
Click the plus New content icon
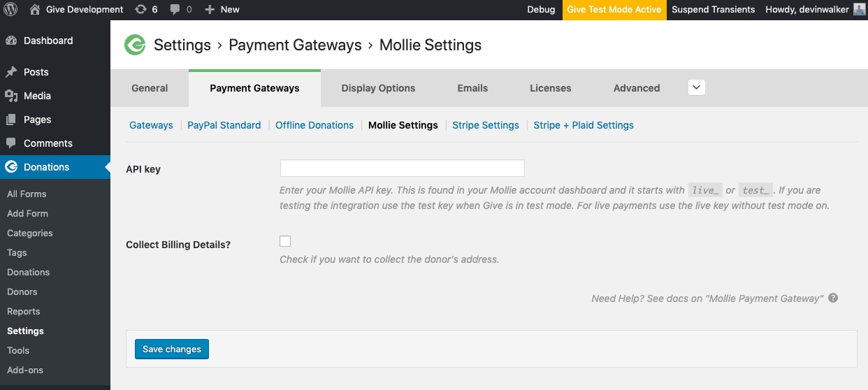coord(210,10)
